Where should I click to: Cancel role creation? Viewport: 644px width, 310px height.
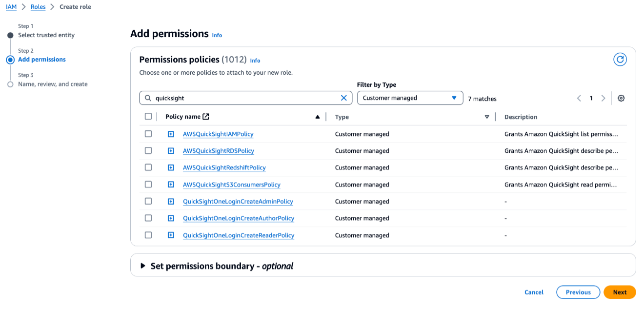tap(534, 292)
